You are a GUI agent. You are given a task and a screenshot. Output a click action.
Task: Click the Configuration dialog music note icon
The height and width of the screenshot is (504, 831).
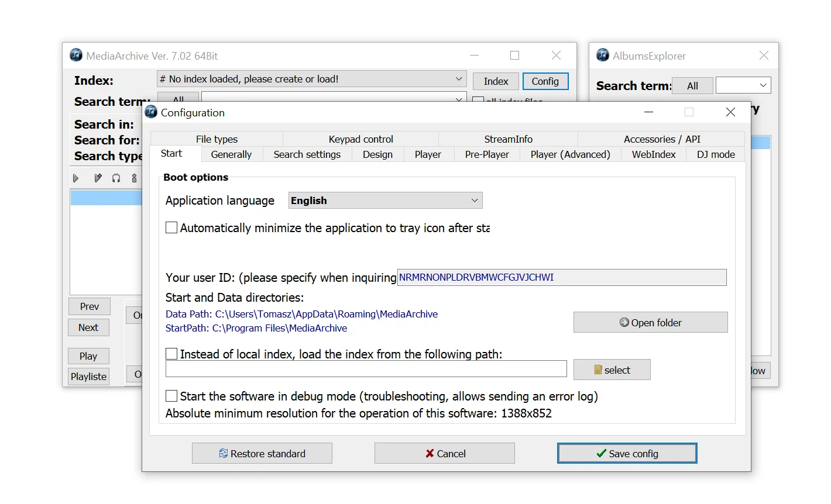coord(151,112)
